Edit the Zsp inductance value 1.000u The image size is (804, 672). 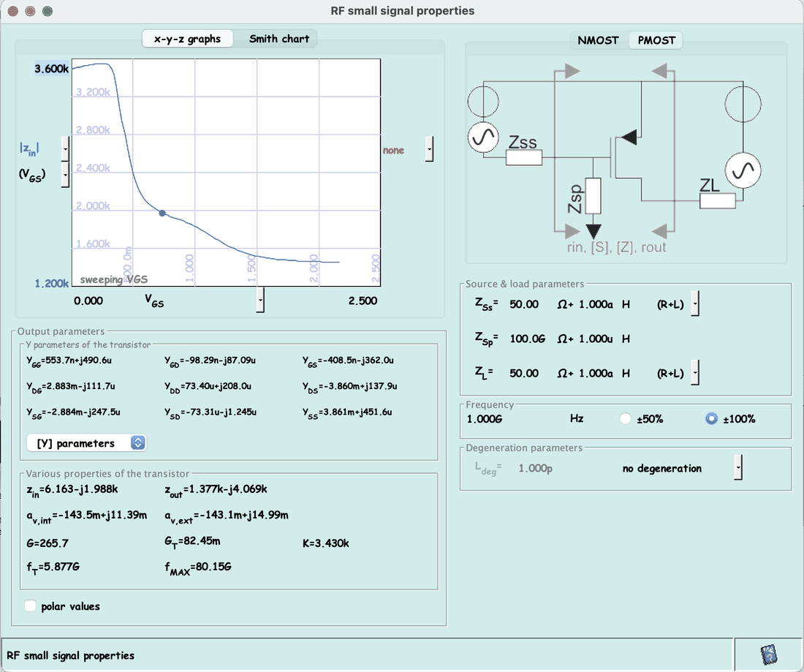coord(596,339)
